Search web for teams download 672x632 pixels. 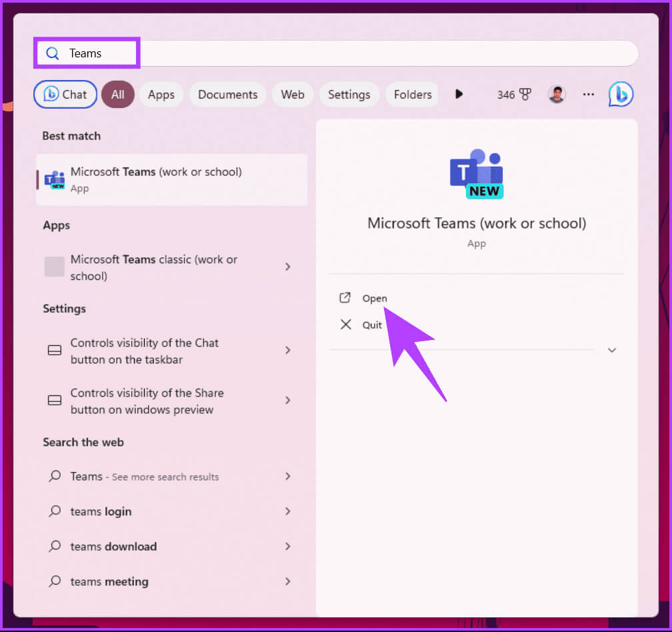pos(172,547)
